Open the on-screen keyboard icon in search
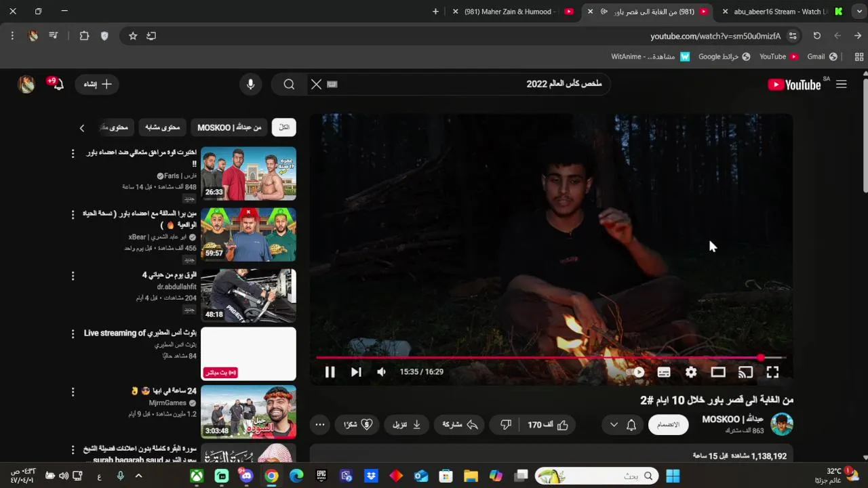868x488 pixels. tap(332, 84)
